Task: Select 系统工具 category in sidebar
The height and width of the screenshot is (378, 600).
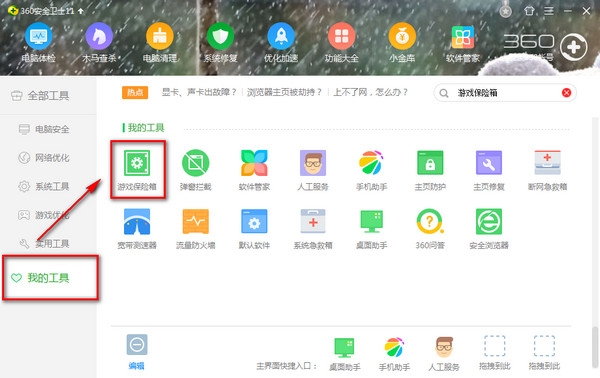Action: tap(48, 186)
